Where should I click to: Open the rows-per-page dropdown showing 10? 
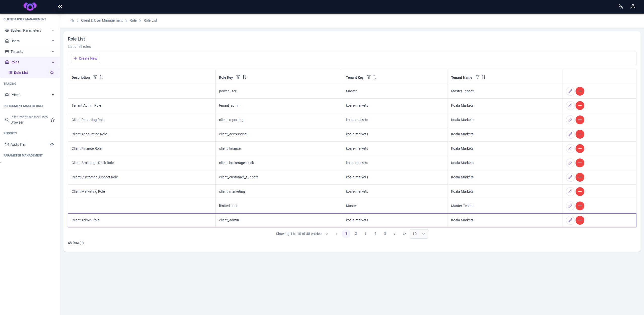pos(419,234)
